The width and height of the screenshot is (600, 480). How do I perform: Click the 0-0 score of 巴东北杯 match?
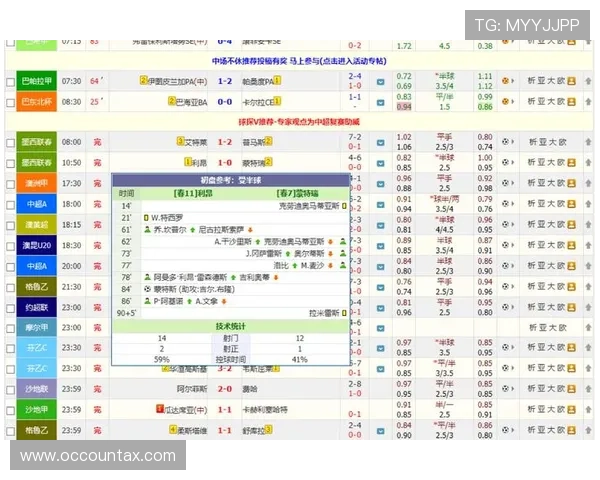click(x=225, y=102)
